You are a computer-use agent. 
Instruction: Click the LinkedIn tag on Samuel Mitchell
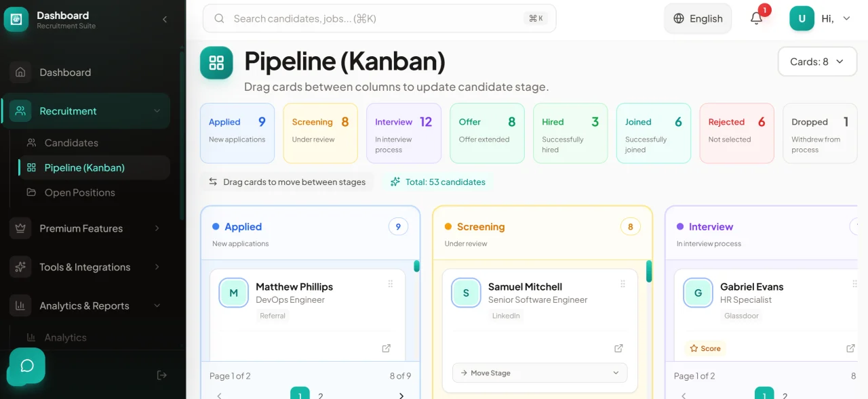click(506, 316)
